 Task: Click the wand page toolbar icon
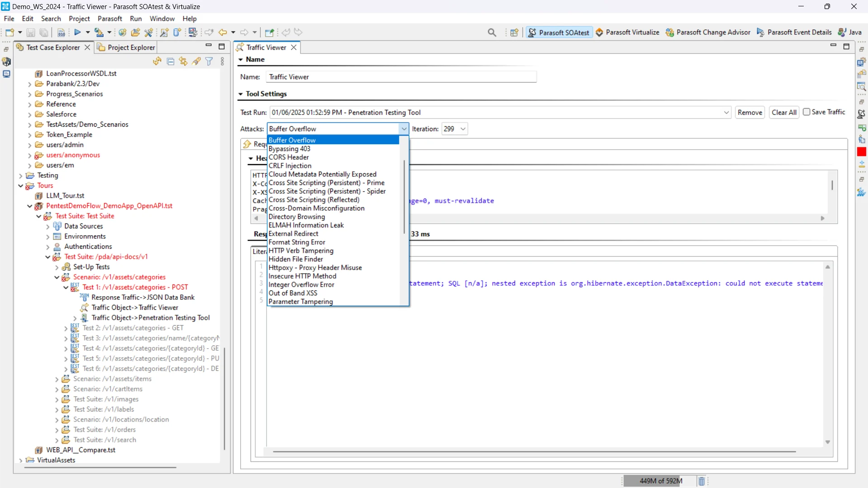[165, 33]
